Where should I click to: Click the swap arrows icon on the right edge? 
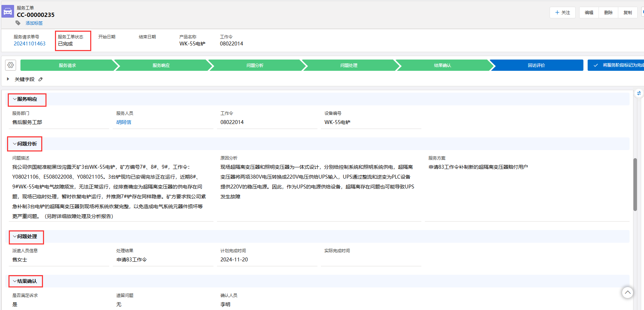pos(639,93)
